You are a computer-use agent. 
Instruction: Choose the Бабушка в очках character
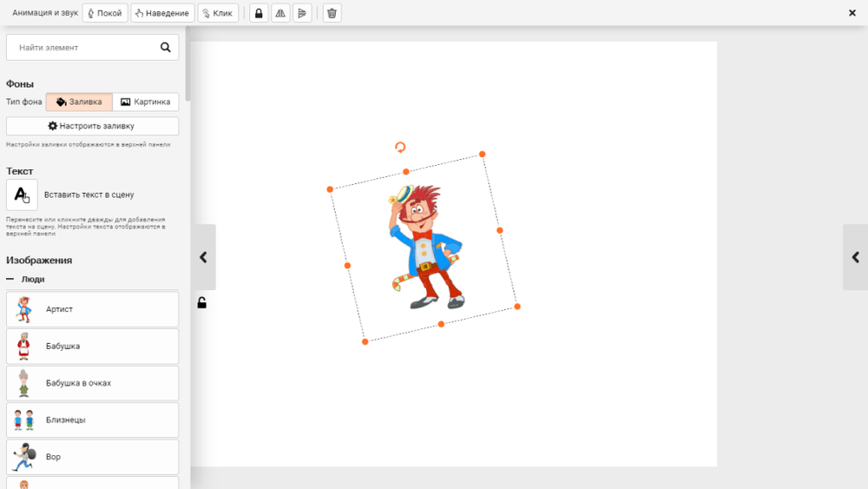(x=92, y=383)
